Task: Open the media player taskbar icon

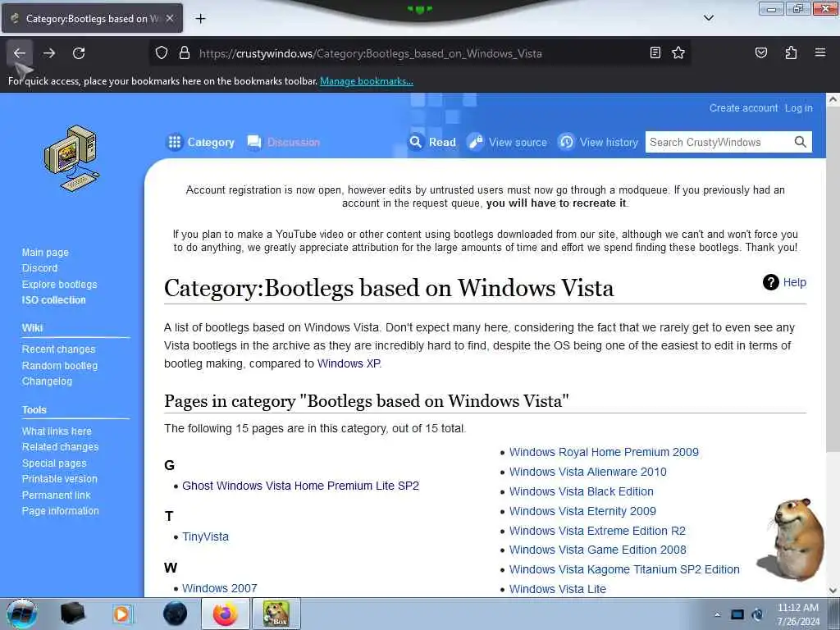Action: pyautogui.click(x=122, y=614)
